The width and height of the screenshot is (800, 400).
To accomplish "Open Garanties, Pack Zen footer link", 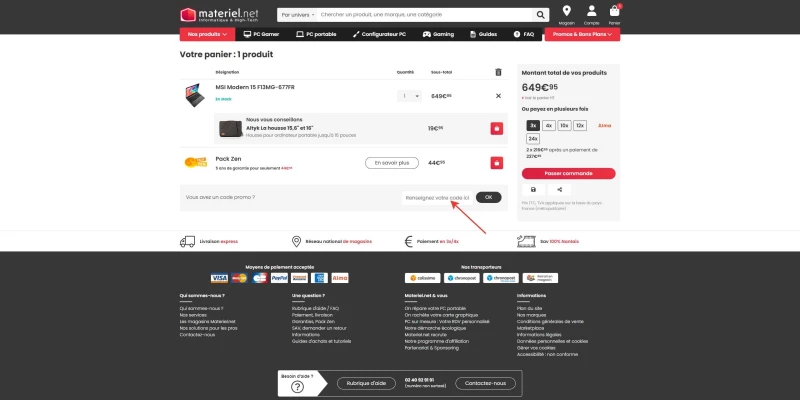I will coord(313,322).
